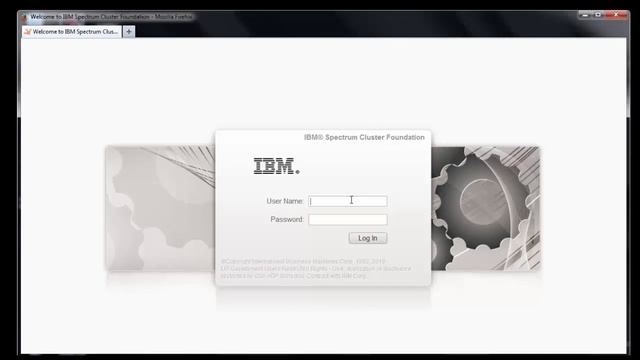Image resolution: width=640 pixels, height=360 pixels.
Task: Click the Log In button
Action: click(x=368, y=238)
